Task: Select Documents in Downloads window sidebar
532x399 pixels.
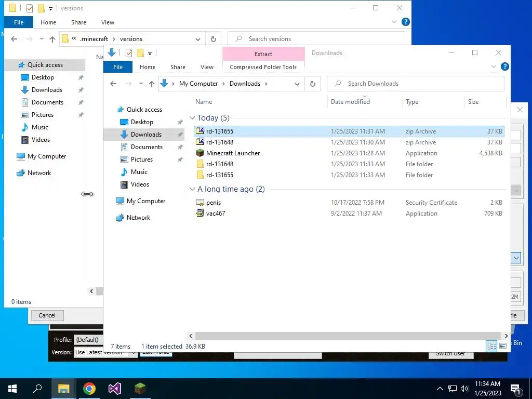Action: (147, 147)
